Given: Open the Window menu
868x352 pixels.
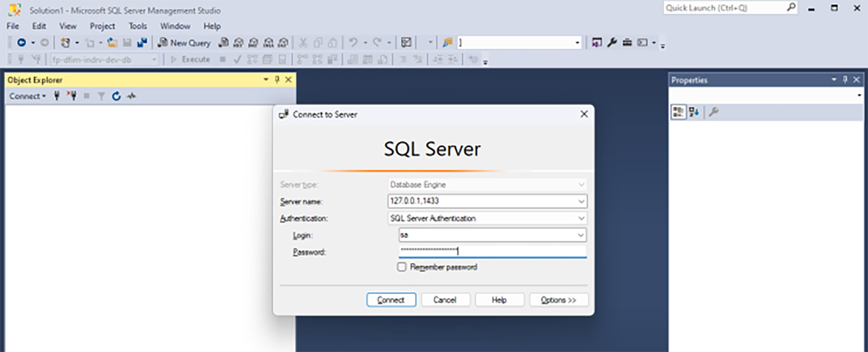Looking at the screenshot, I should point(175,26).
